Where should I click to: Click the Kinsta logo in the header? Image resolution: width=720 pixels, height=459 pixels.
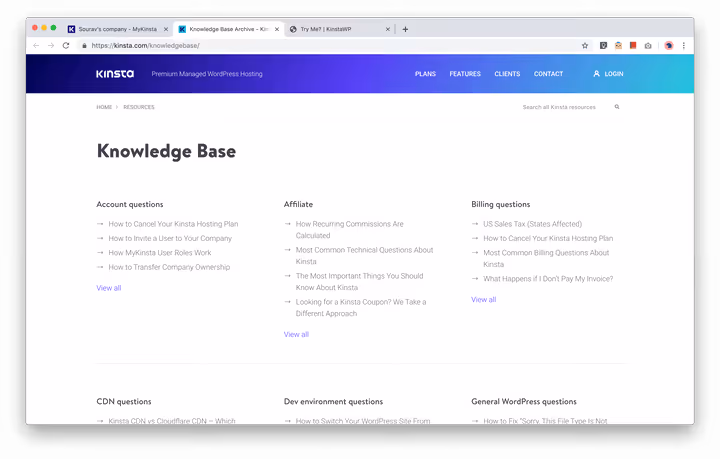pos(115,74)
